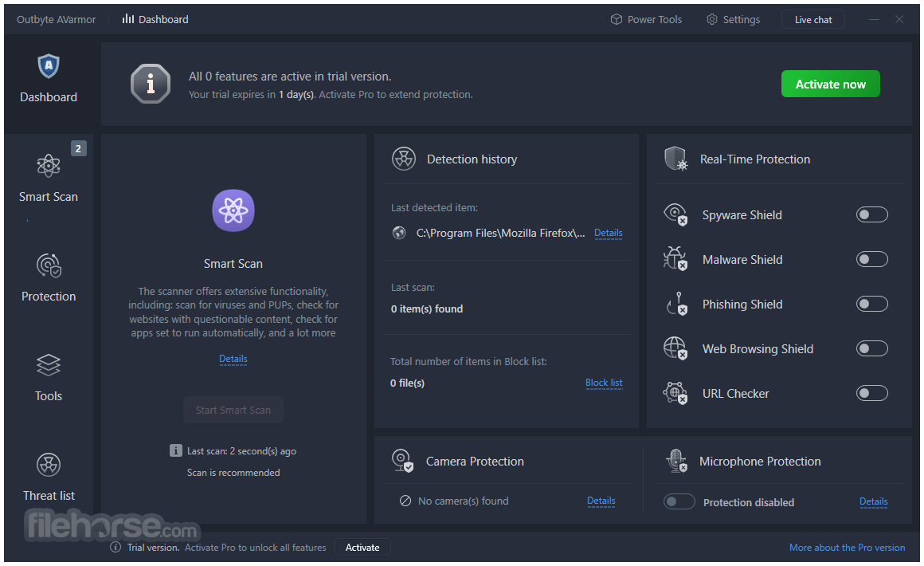Click the Detection history radiation icon
The width and height of the screenshot is (924, 566).
[404, 159]
